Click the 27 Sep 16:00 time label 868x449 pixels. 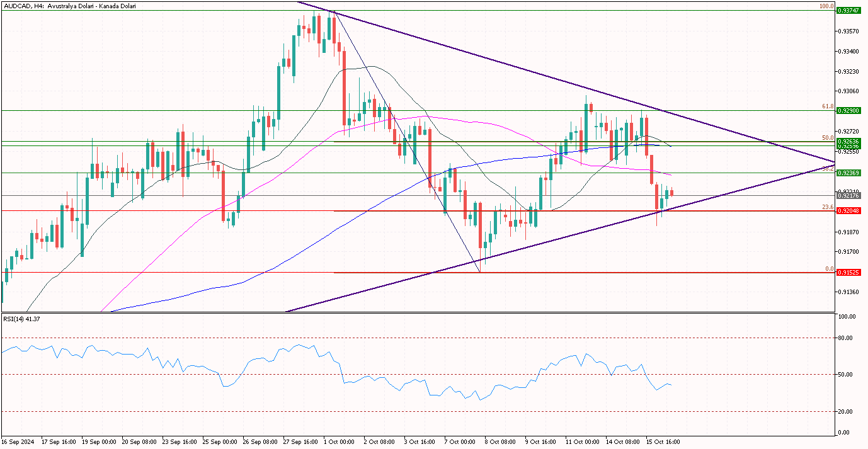(x=301, y=442)
